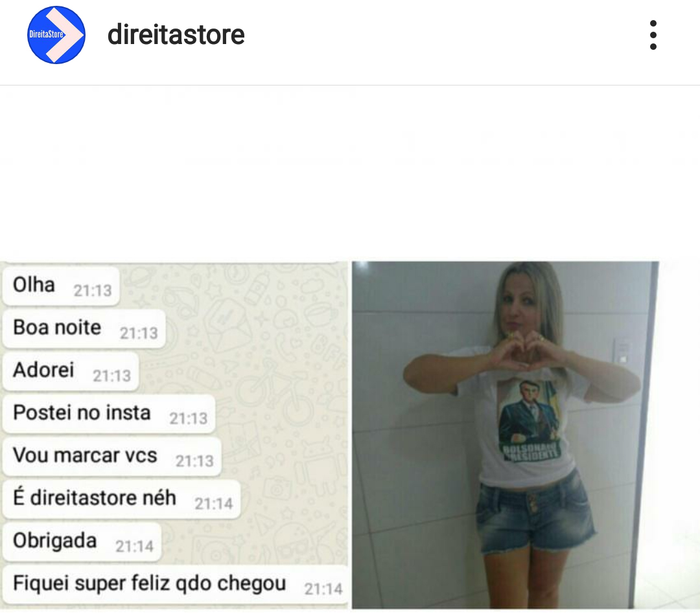Click the 21:13 time next to "Adorei"
Screen dimensions: 700x614
coord(111,376)
